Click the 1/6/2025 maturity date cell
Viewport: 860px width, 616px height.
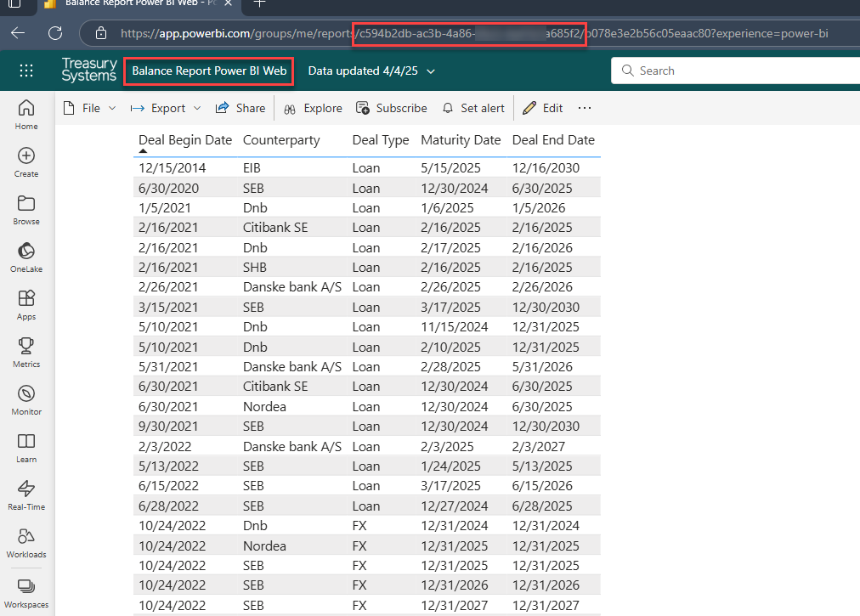point(447,208)
